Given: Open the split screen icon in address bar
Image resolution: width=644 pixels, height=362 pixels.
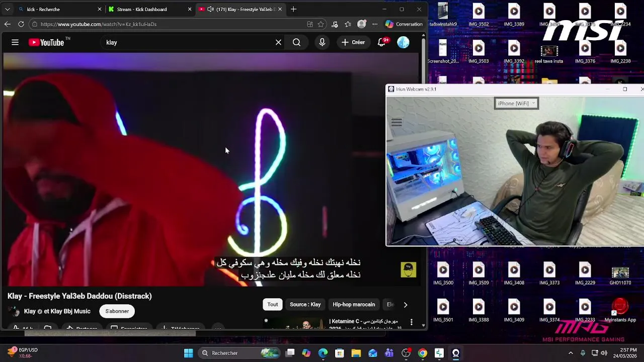Looking at the screenshot, I should [x=310, y=24].
